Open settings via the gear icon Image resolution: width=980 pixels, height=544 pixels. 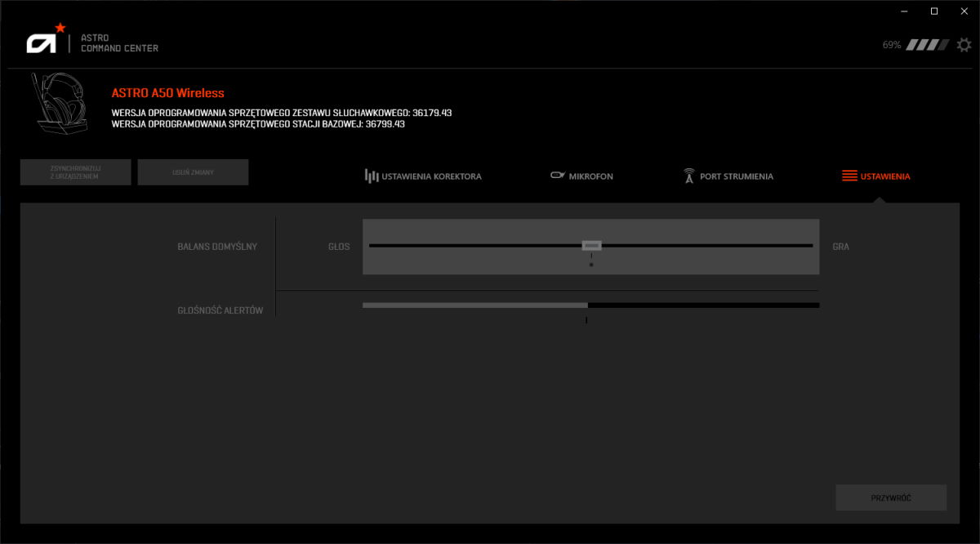tap(964, 45)
